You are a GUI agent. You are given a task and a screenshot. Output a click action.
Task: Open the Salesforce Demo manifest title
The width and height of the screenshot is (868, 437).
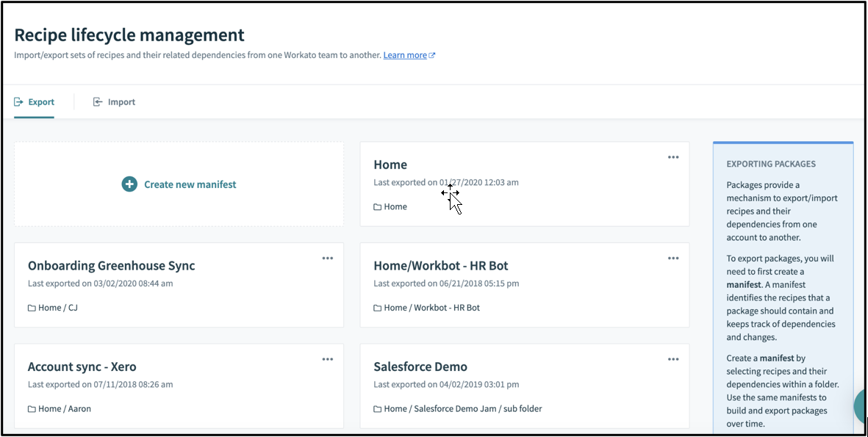[420, 366]
